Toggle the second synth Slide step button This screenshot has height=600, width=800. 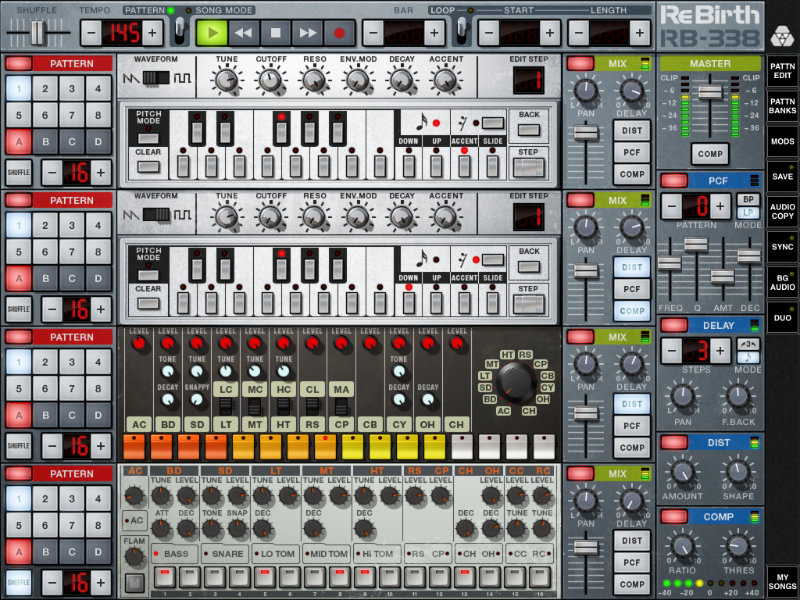pyautogui.click(x=492, y=302)
